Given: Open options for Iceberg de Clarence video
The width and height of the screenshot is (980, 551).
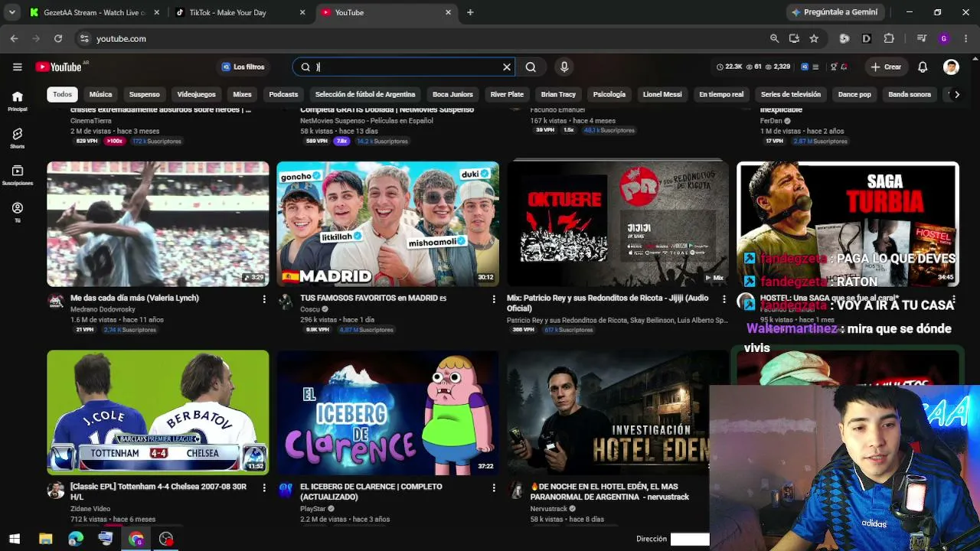Looking at the screenshot, I should [x=494, y=487].
